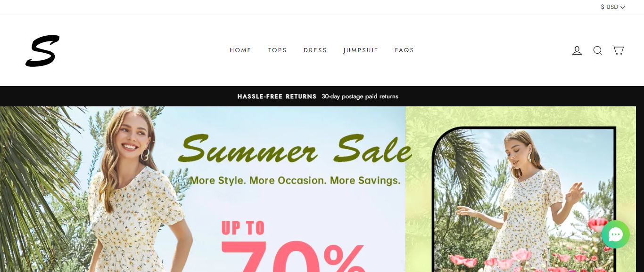Browse the JUMPSUIT category link
Screen dimensions: 644x272
point(361,50)
